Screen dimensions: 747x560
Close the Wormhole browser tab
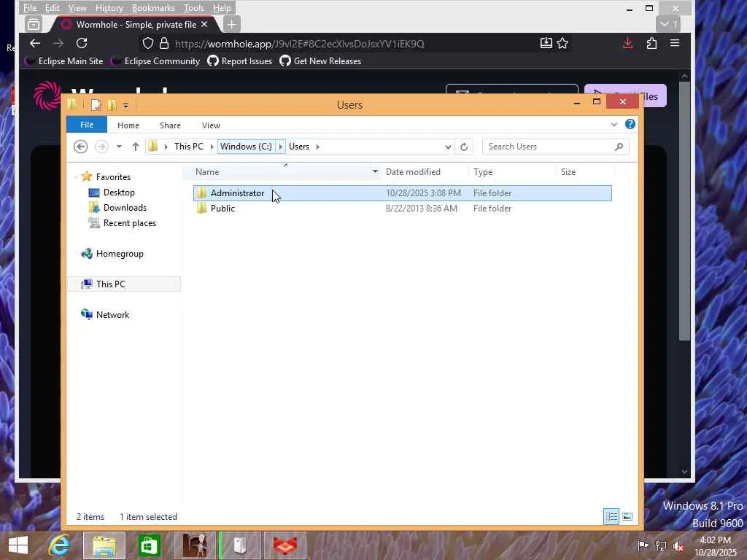pyautogui.click(x=204, y=24)
